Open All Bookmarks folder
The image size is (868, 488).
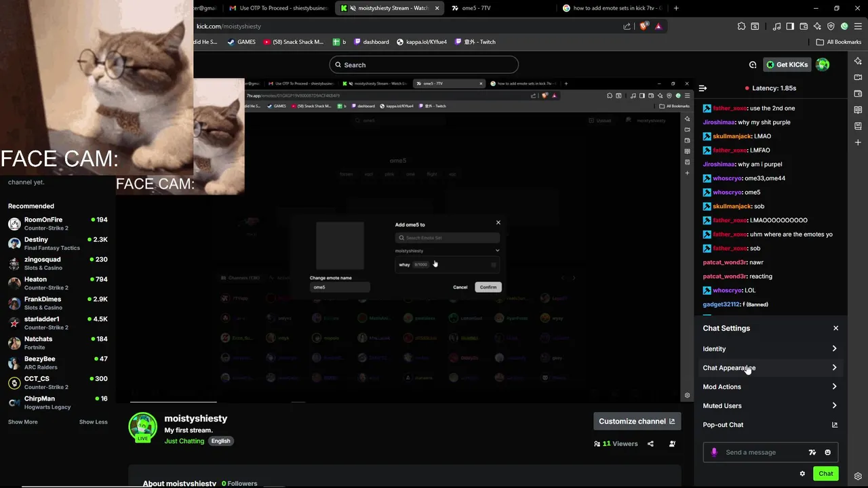839,42
